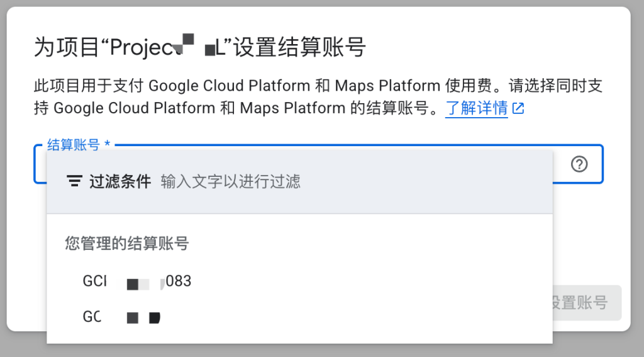The height and width of the screenshot is (357, 644).
Task: Click the 结算账号 field label
Action: [x=73, y=145]
